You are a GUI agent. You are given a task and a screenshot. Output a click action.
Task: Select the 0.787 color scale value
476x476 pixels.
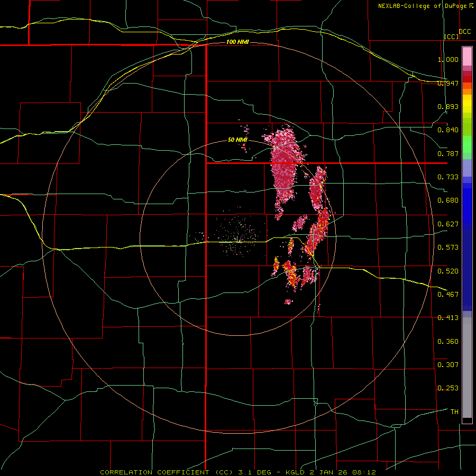tap(448, 153)
